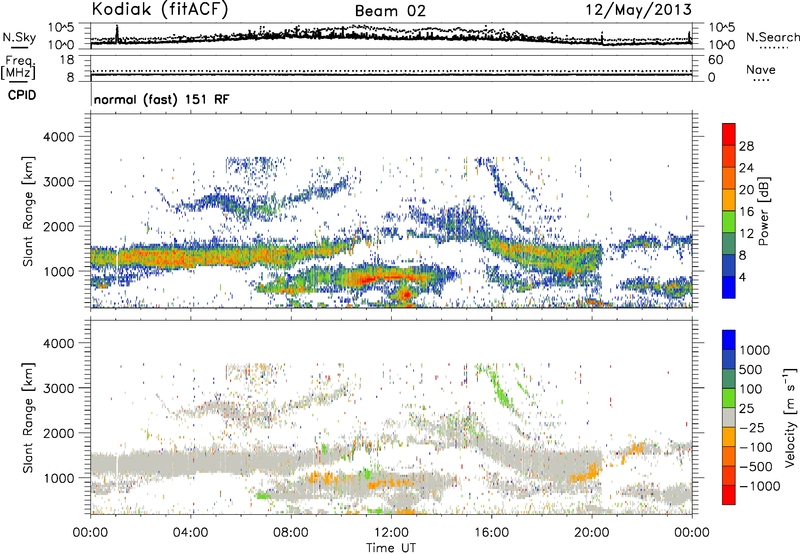Select the "Freq. [MHz]" axis label
Screen dimensions: 800x554
[18, 68]
